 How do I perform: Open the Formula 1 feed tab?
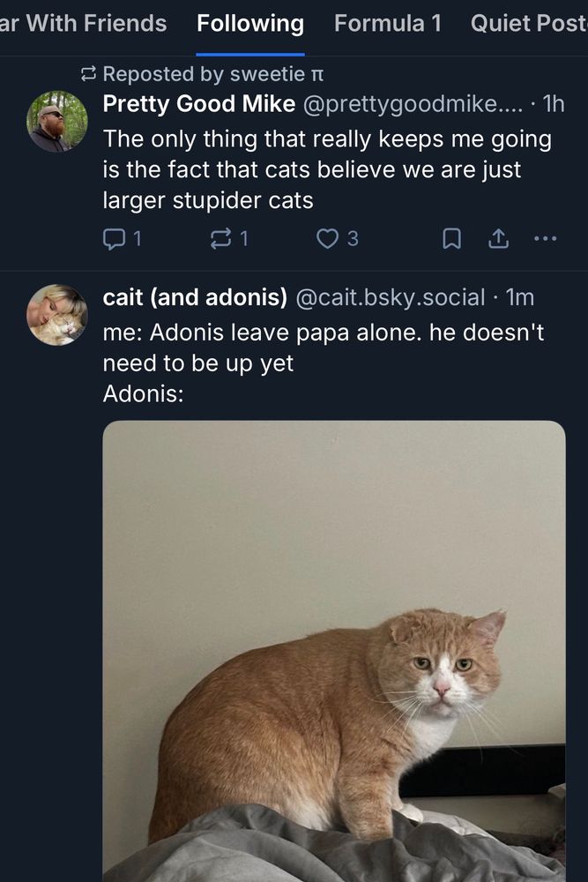point(387,23)
